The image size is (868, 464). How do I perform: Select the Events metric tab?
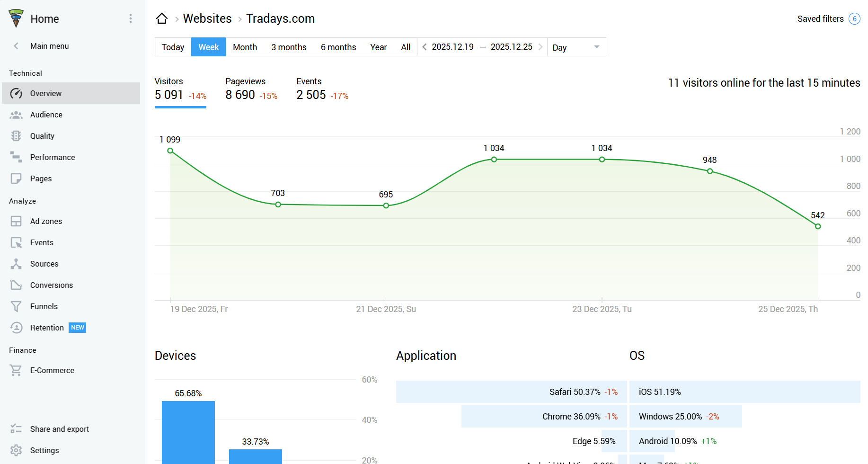322,89
